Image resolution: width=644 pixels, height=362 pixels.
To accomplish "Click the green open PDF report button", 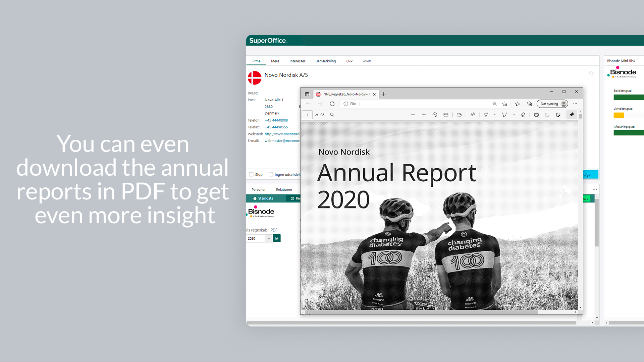I will [277, 238].
